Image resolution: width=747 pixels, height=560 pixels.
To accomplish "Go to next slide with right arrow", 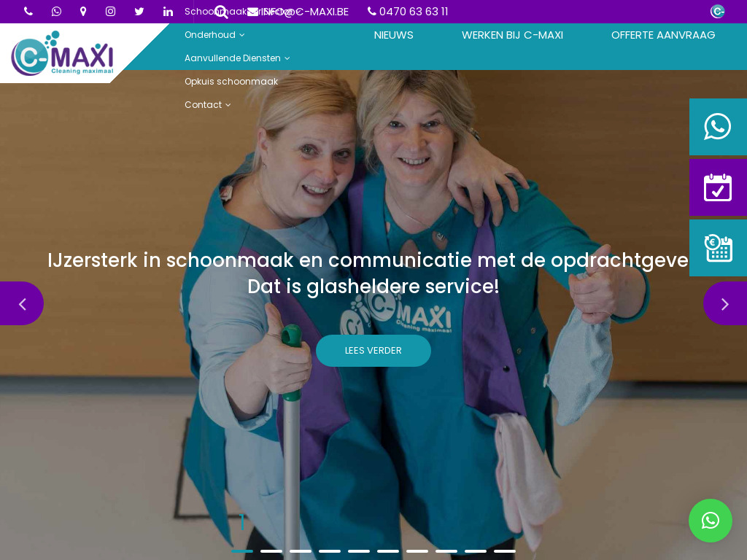I will point(725,304).
